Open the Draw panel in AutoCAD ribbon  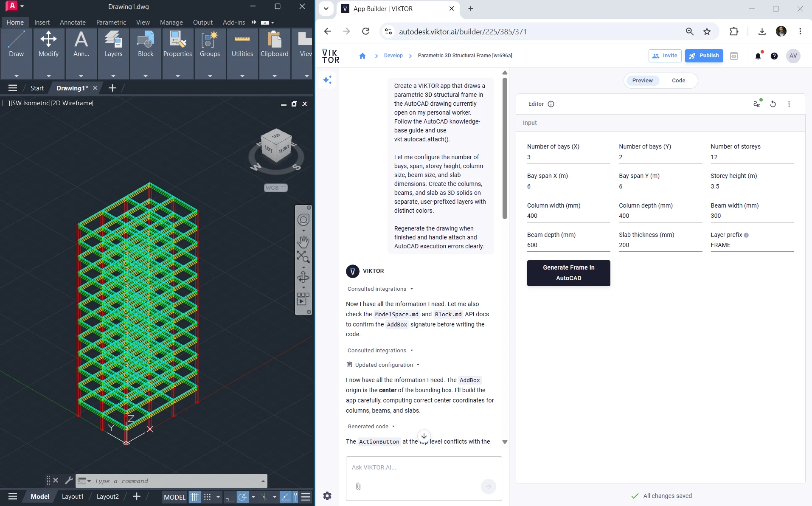pyautogui.click(x=17, y=53)
